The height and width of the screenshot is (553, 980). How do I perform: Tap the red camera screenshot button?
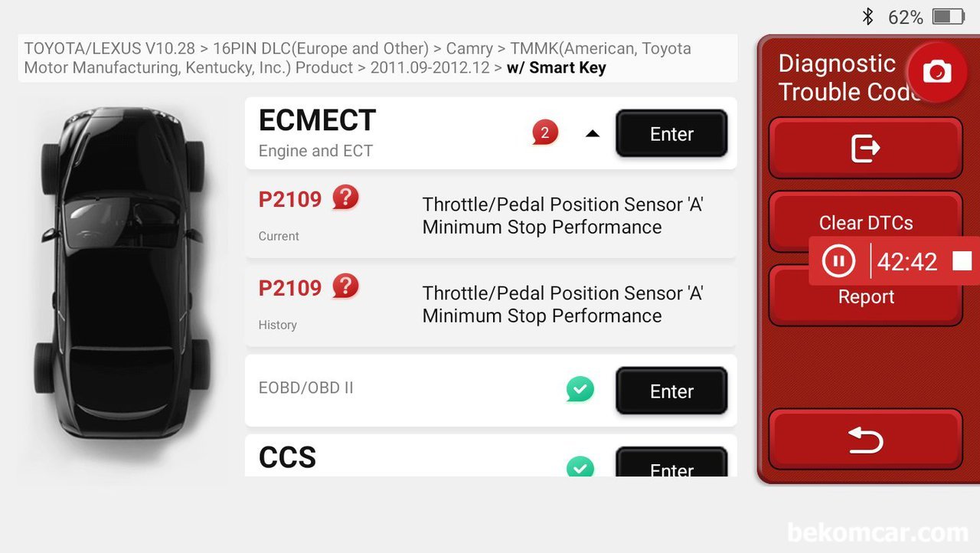[x=936, y=72]
